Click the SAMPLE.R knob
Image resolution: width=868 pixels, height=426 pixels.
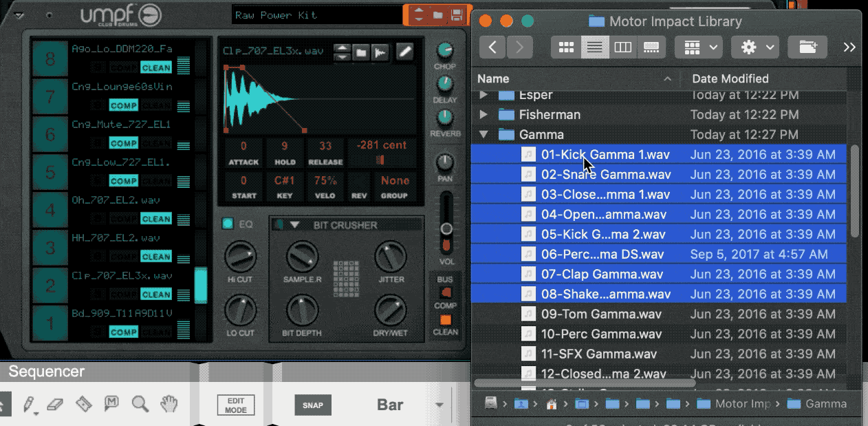(x=303, y=257)
